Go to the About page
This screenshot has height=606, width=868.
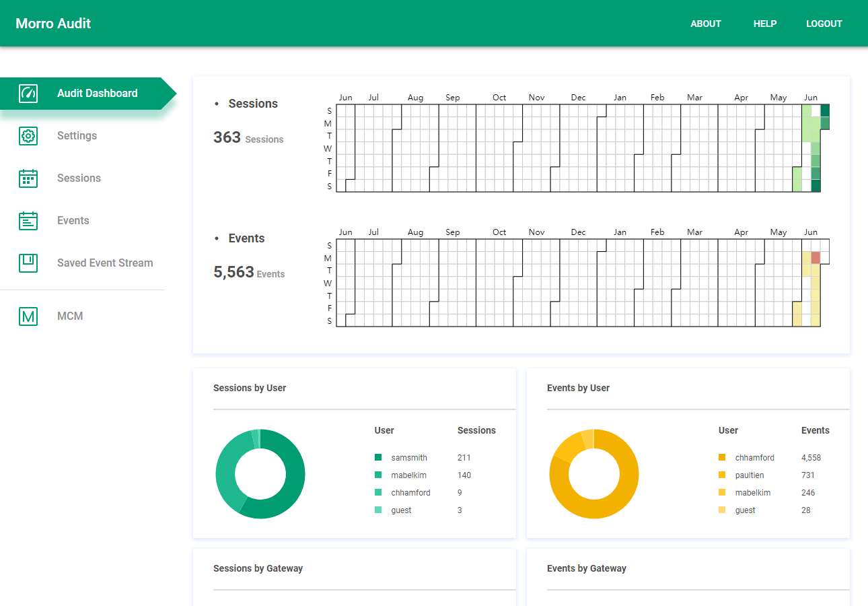pos(706,24)
